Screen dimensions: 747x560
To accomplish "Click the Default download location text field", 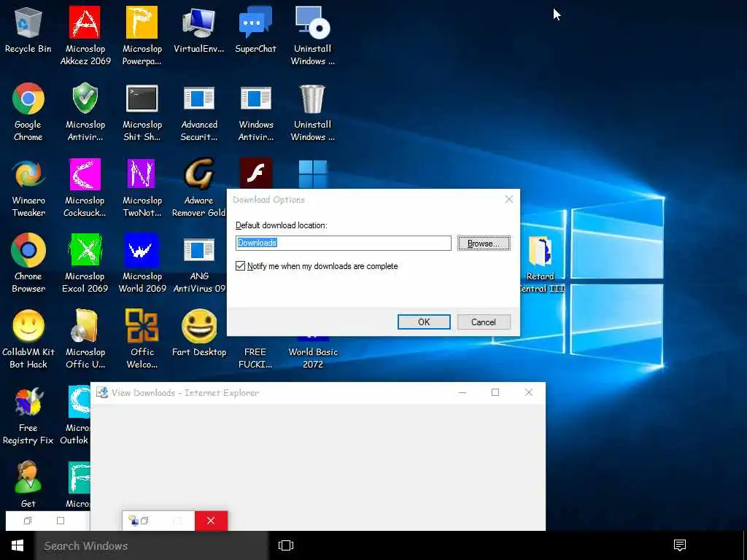I will pyautogui.click(x=343, y=243).
